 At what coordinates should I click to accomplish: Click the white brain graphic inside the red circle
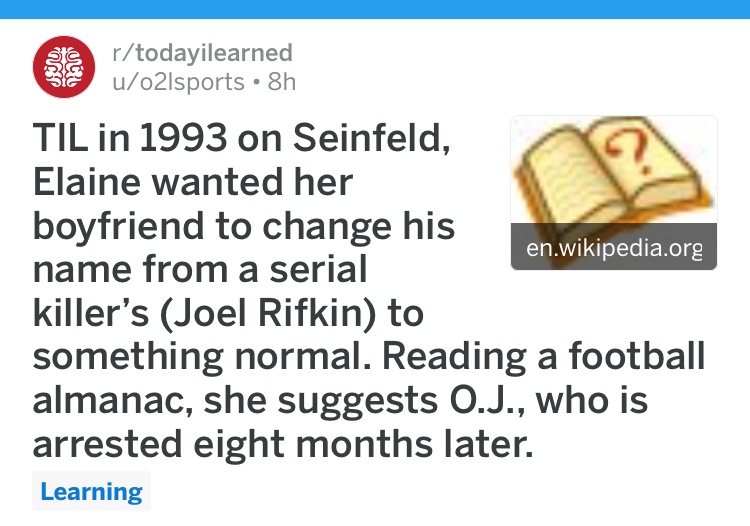[x=64, y=67]
